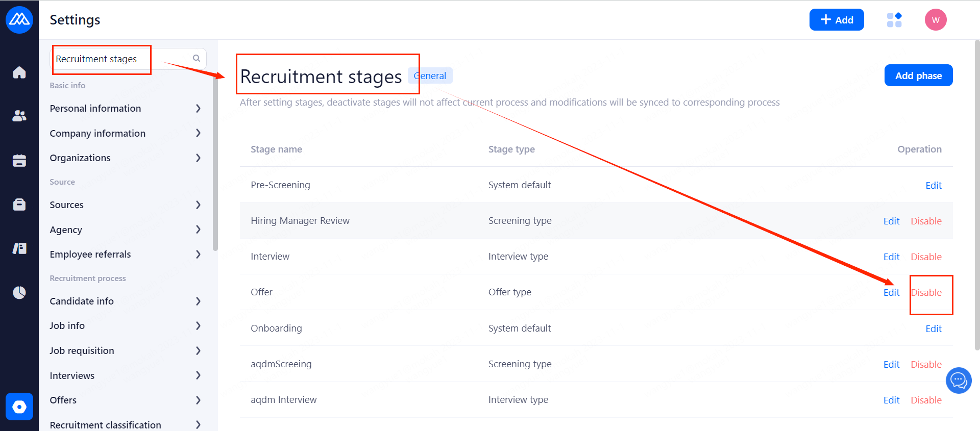Click the Add phase button
The image size is (980, 431).
(x=918, y=75)
